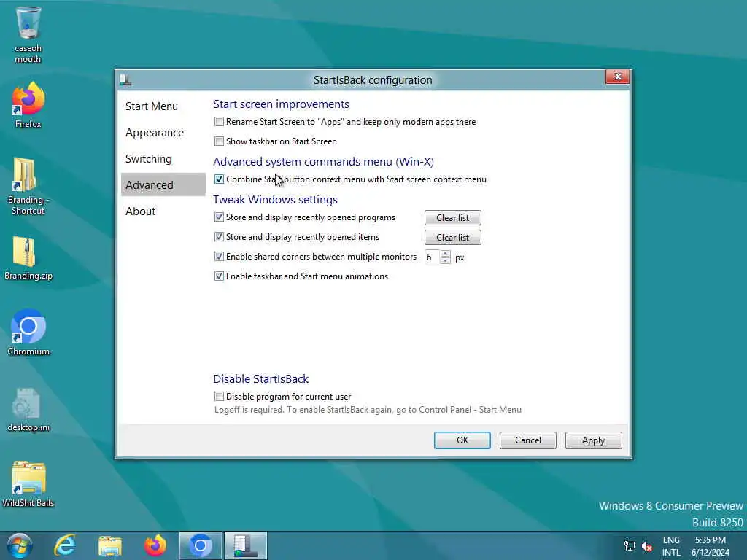Switch to Chromium in the taskbar

[201, 545]
